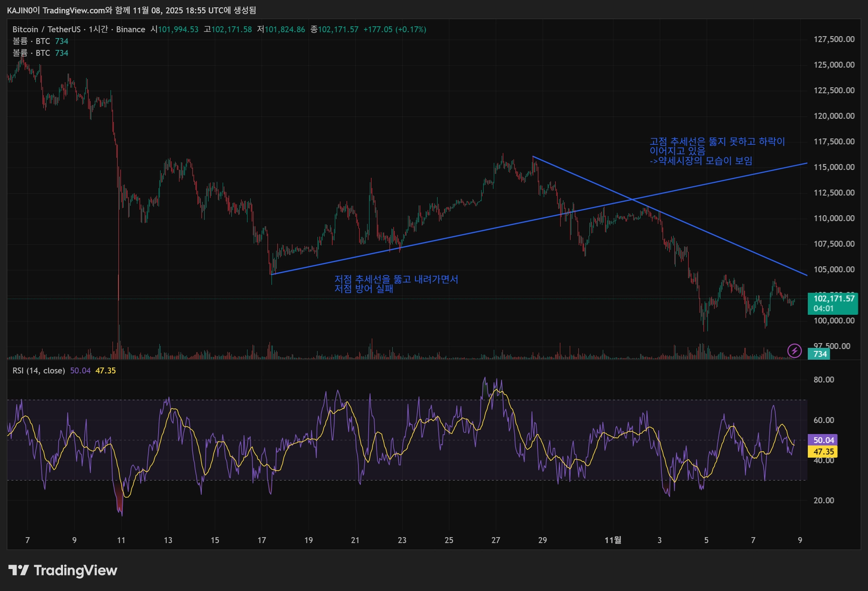Click the purple RSI value badge 50.04
This screenshot has height=591, width=868.
(823, 440)
